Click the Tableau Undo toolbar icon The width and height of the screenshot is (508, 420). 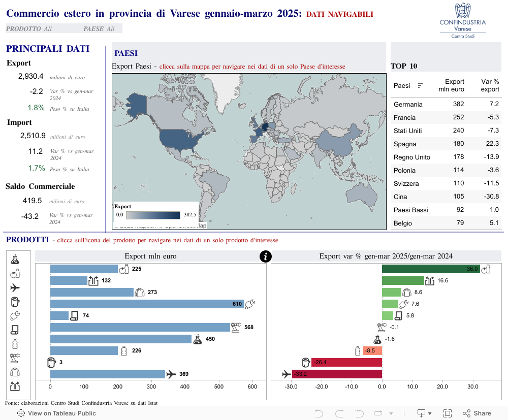319,413
